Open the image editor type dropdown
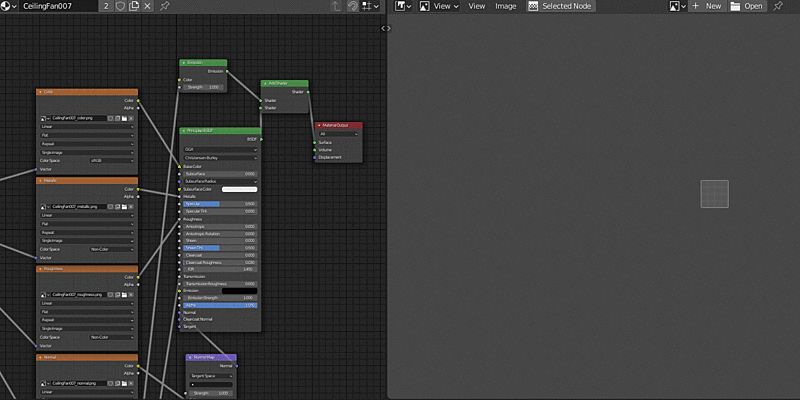800x400 pixels. pos(403,6)
